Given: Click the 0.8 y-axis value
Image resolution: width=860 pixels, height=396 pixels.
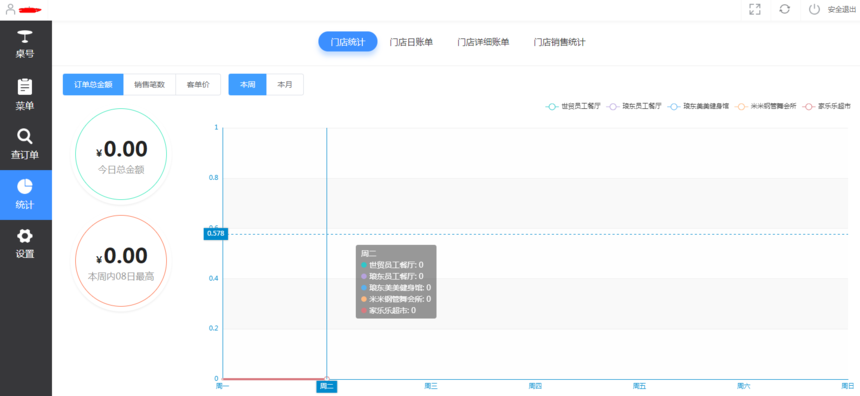Looking at the screenshot, I should point(213,178).
